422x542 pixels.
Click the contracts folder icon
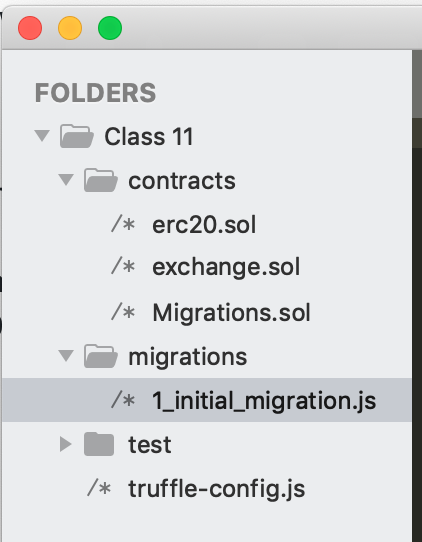[x=101, y=180]
